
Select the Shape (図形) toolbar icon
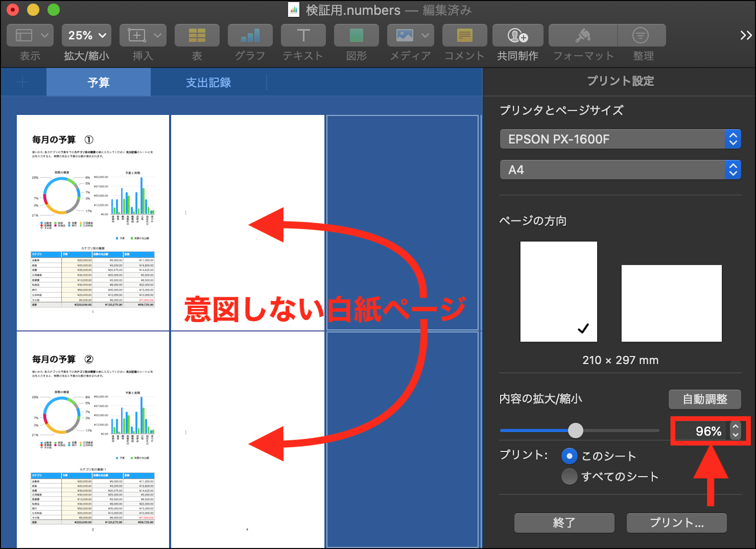pos(356,35)
